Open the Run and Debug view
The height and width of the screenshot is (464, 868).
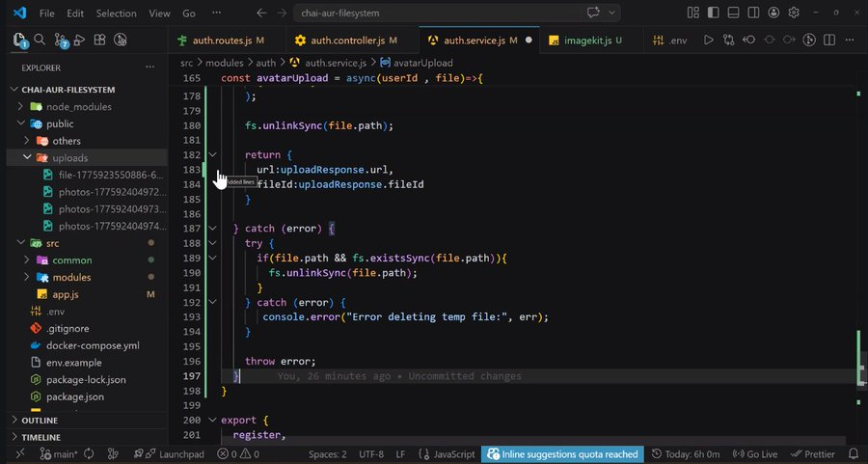pyautogui.click(x=79, y=40)
